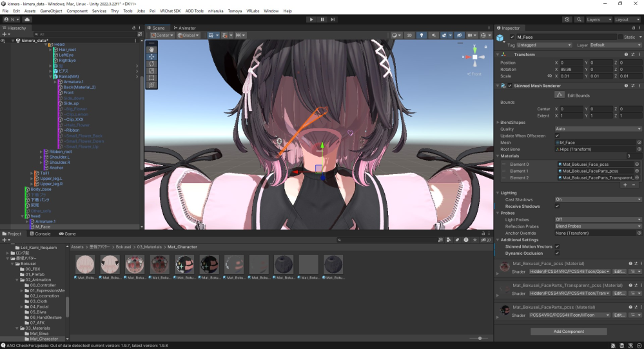
Task: Open the Window menu
Action: pyautogui.click(x=271, y=11)
